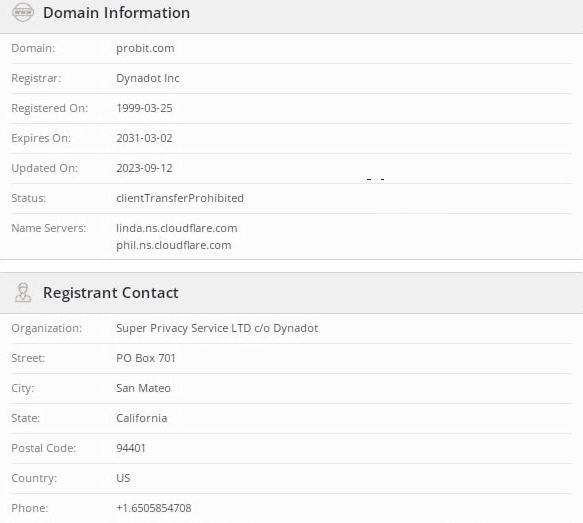Click the www globe icon beside Domain Information
Viewport: 583px width, 523px height.
[23, 12]
